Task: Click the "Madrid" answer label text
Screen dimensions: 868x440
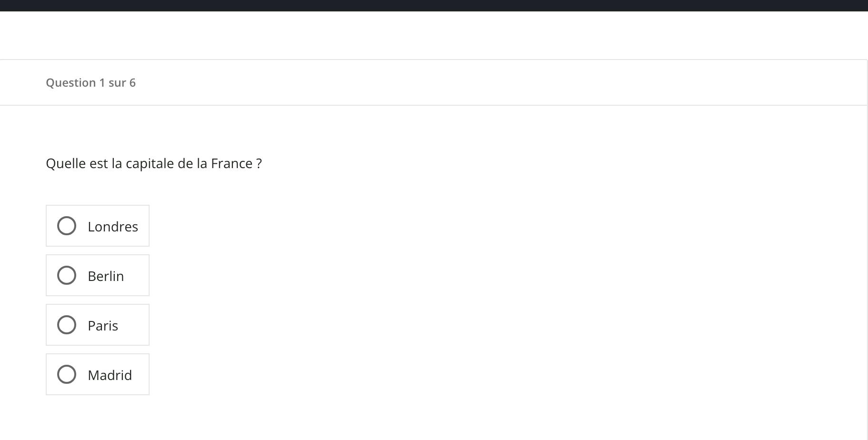Action: [x=110, y=375]
